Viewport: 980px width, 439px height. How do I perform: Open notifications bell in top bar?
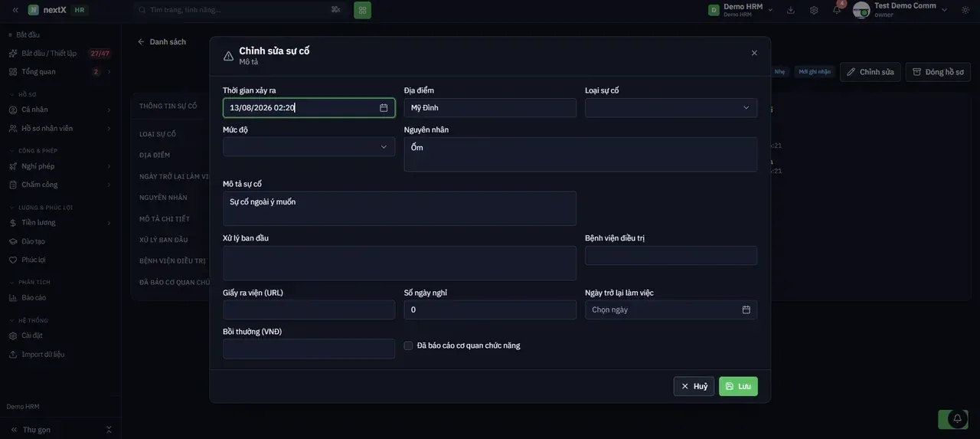click(837, 10)
